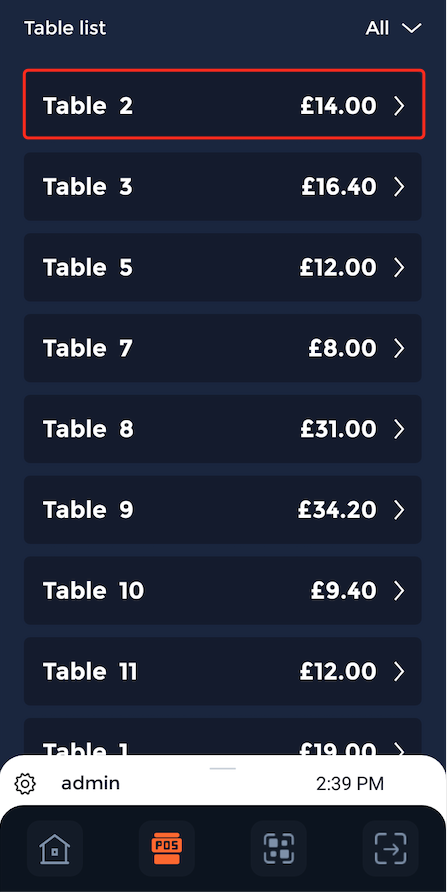
Task: Click the Table list heading
Action: (65, 28)
